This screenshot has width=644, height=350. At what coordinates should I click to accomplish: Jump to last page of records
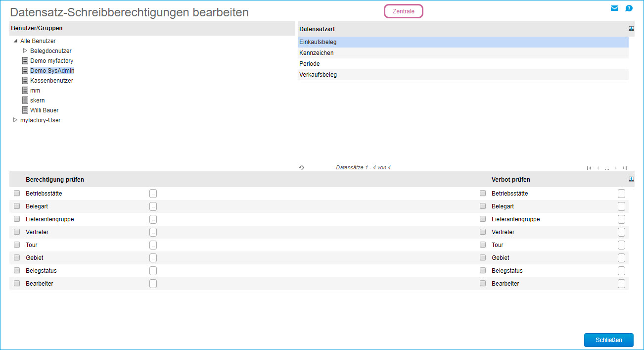(625, 168)
